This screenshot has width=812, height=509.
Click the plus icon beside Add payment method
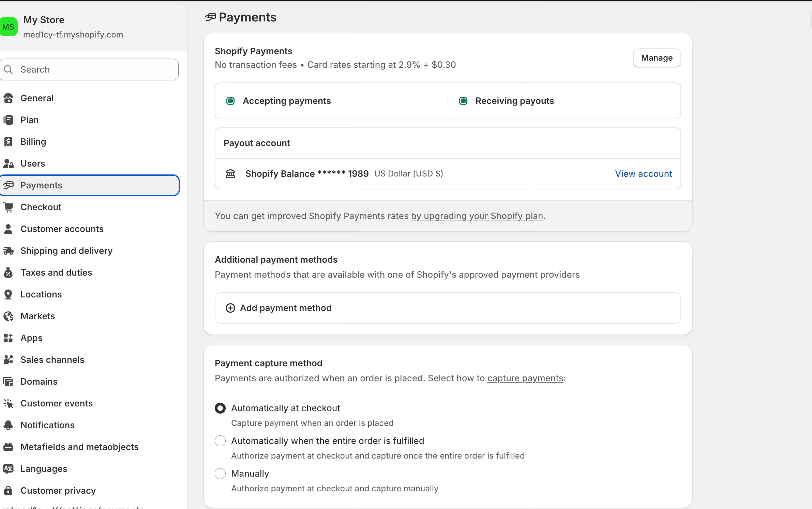(230, 308)
